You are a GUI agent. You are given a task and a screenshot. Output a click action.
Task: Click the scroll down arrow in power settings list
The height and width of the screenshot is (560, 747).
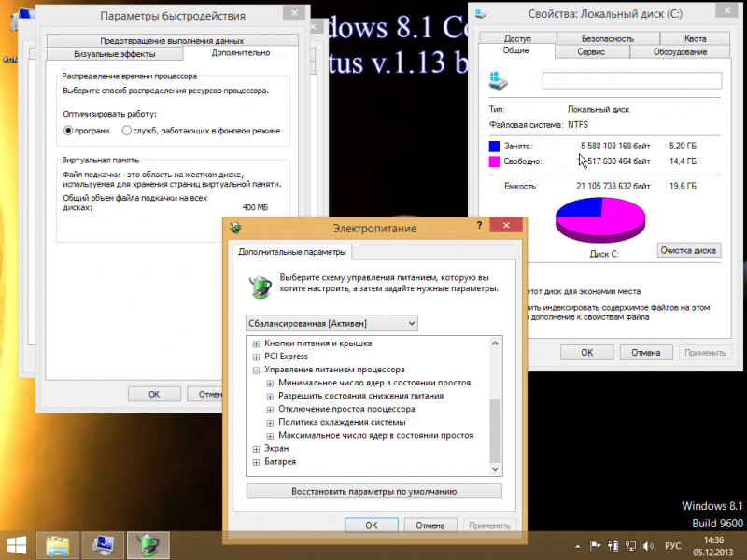pos(496,469)
